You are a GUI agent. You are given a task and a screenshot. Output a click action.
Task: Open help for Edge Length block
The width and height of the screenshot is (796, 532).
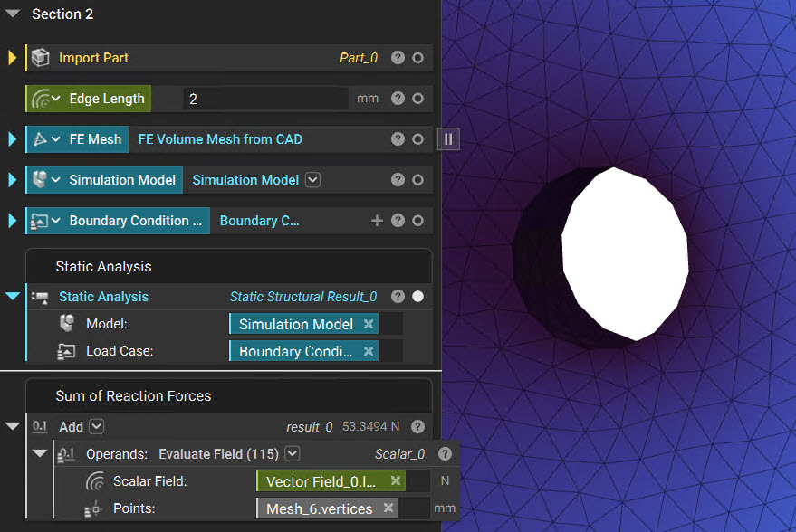(x=398, y=99)
